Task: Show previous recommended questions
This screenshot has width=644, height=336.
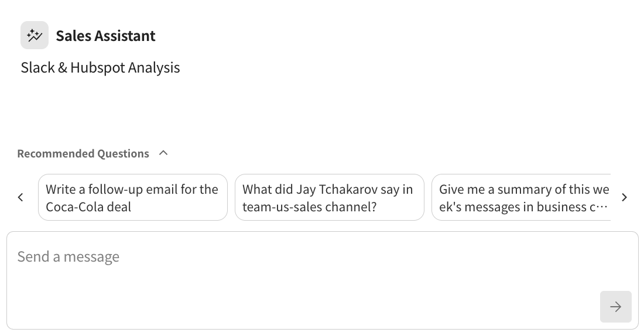Action: 20,197
